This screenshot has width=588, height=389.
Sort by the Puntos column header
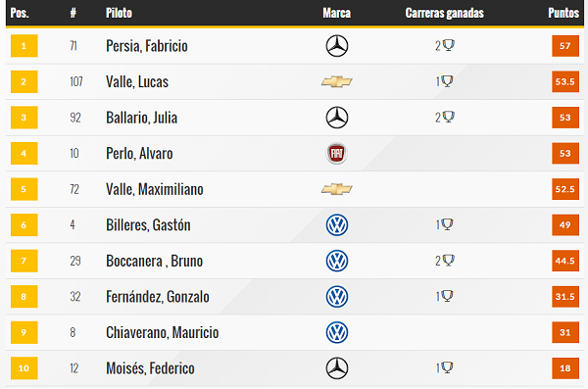click(x=563, y=13)
